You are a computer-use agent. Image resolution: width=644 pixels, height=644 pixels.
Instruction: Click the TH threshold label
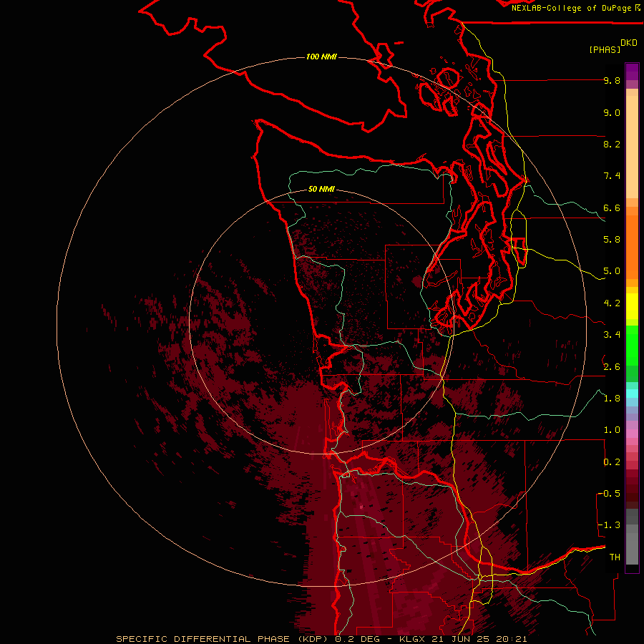coord(615,557)
